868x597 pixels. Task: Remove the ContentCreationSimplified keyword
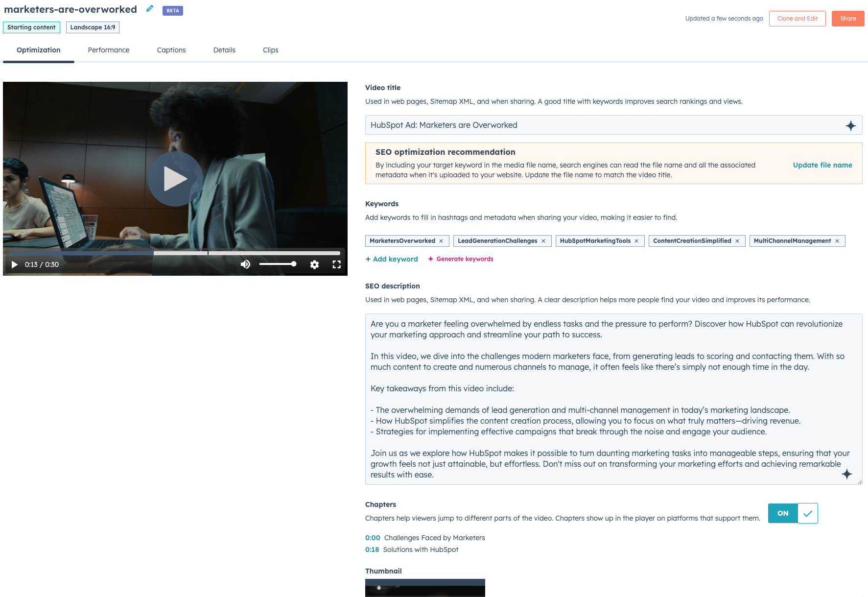pos(737,240)
